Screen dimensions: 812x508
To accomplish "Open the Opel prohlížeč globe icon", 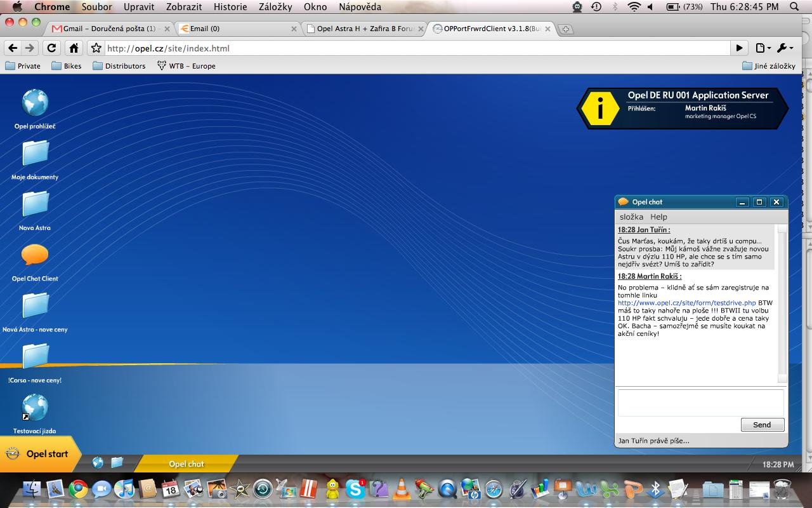I will pos(35,103).
